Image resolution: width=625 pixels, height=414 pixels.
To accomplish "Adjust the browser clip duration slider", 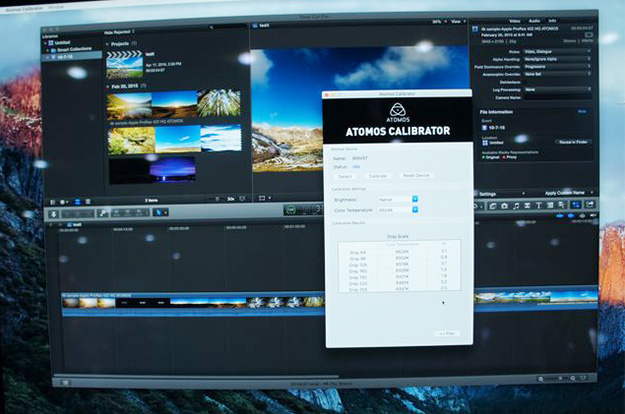I will pos(216,199).
